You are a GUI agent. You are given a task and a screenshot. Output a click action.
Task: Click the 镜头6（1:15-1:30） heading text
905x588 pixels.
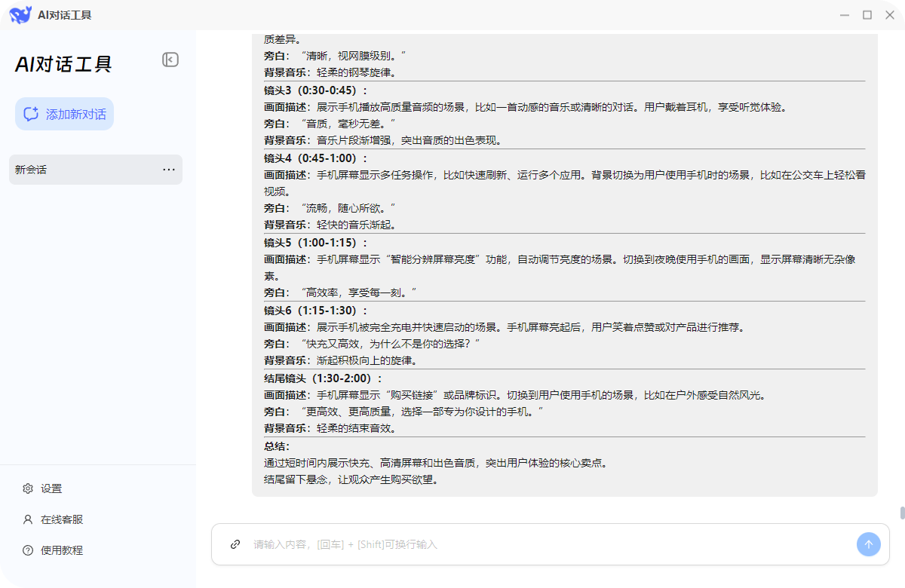tap(316, 311)
